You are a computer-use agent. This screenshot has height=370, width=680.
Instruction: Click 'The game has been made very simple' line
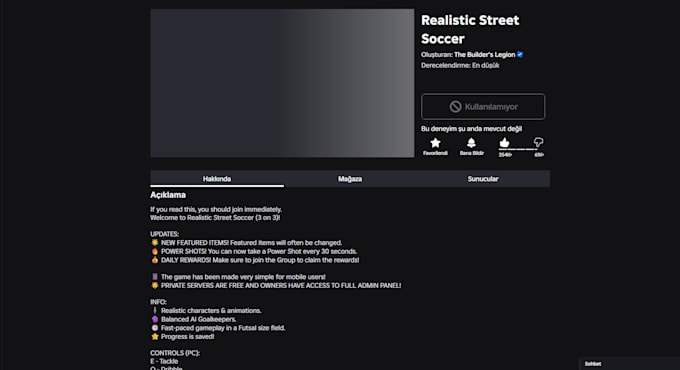click(x=238, y=277)
